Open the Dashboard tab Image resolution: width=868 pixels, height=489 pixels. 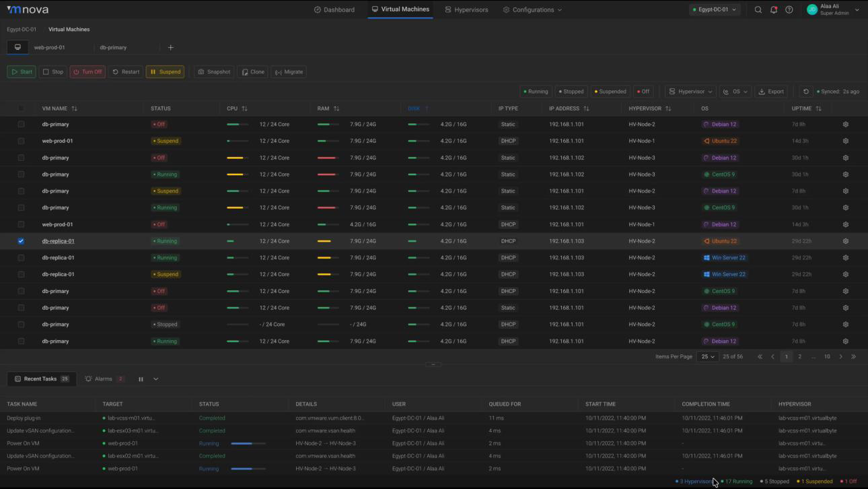(x=334, y=9)
